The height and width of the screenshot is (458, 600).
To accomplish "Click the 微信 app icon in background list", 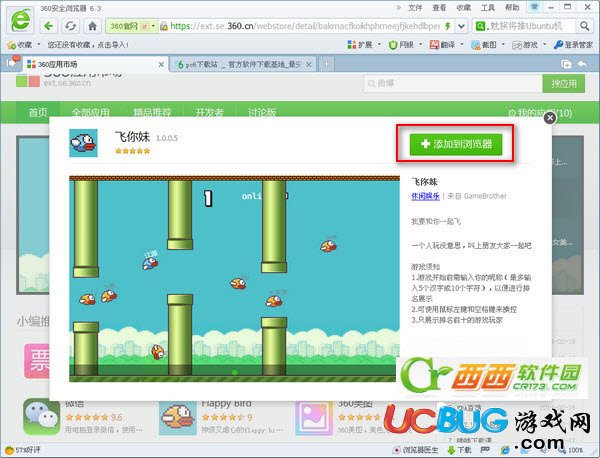I will tap(41, 417).
